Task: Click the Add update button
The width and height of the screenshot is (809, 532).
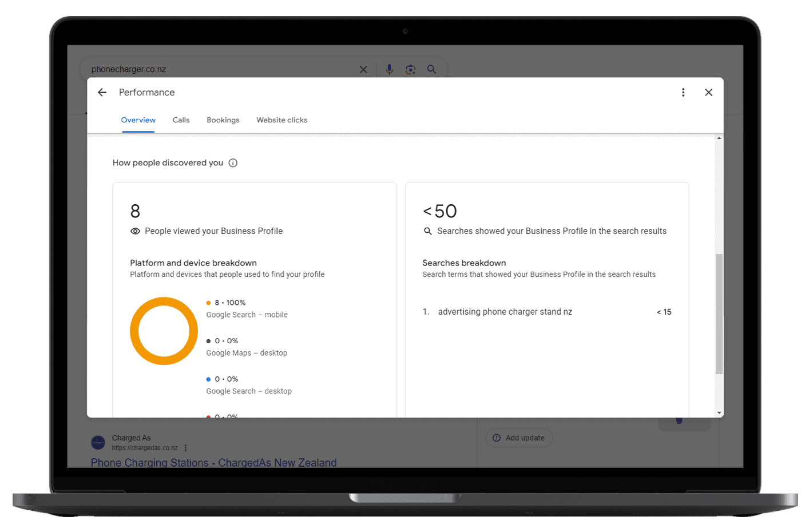Action: 519,438
